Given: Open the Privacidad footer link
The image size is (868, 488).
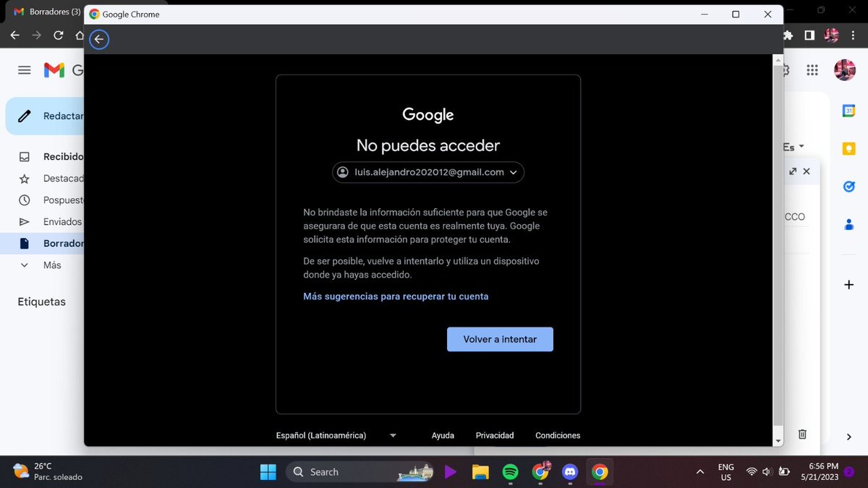Looking at the screenshot, I should pos(495,435).
